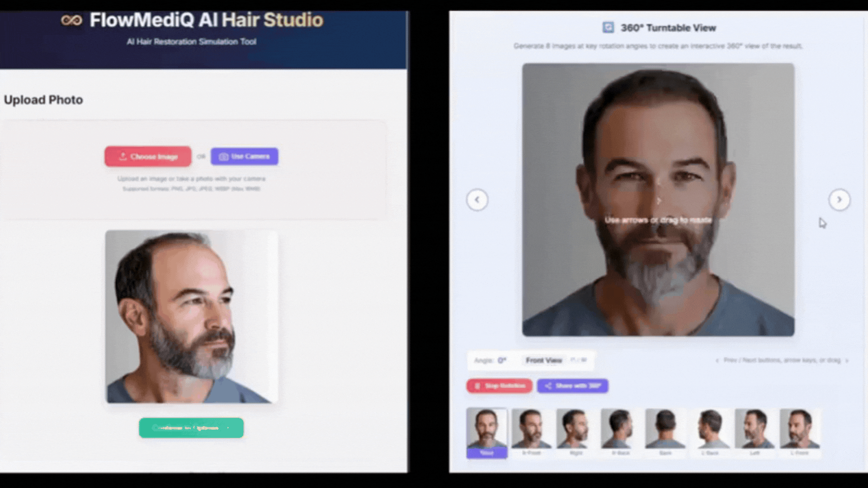Click the uploaded balding profile photo preview

coord(191,316)
